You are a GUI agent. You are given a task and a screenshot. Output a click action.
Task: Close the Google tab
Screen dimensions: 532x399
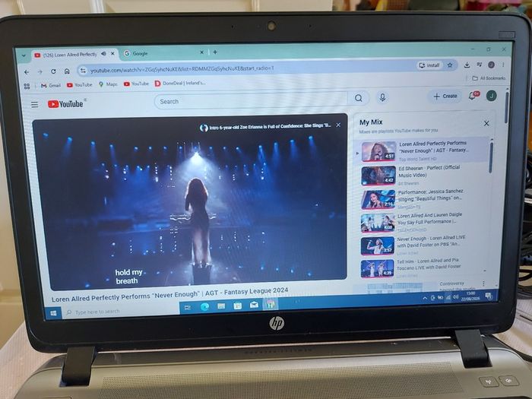(201, 52)
